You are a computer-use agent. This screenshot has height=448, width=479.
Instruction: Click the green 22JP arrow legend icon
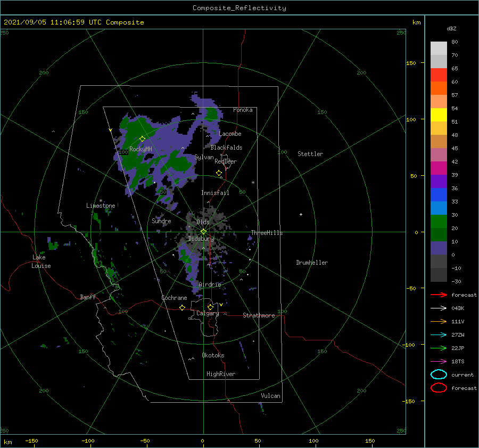tap(439, 348)
